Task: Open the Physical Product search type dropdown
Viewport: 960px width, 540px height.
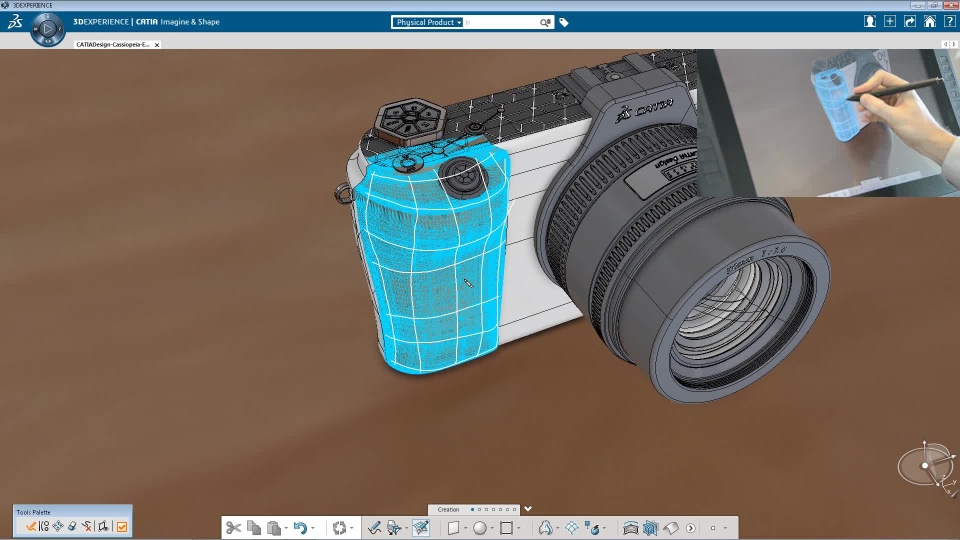Action: 427,22
